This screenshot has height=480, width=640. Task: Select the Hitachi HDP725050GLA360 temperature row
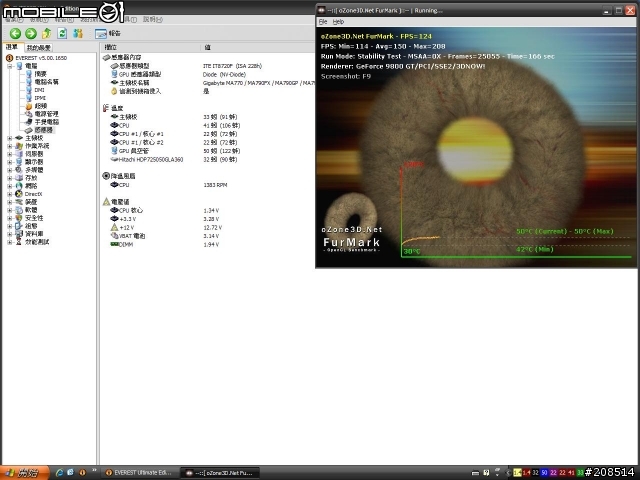(208, 160)
